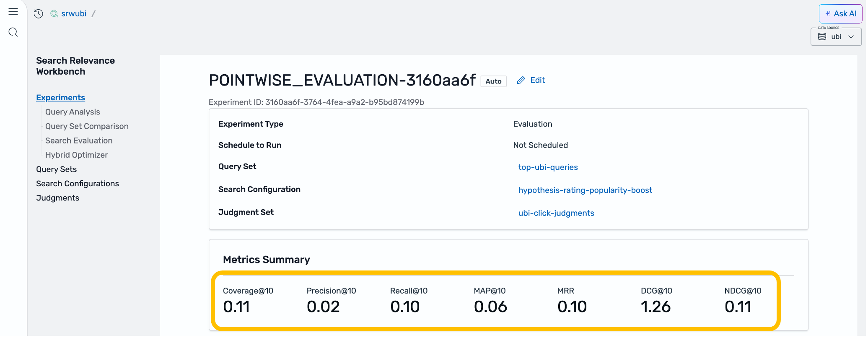
Task: Open Query Analysis in the sidebar
Action: pyautogui.click(x=73, y=112)
